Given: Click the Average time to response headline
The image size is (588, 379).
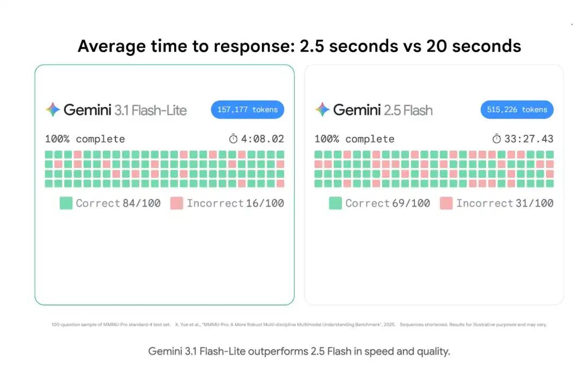Looking at the screenshot, I should 299,46.
